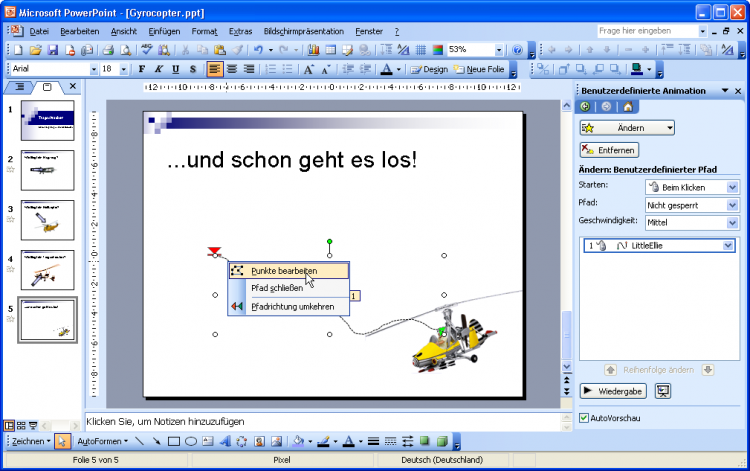Click the Entfernen button
Image resolution: width=750 pixels, height=471 pixels.
coord(609,149)
